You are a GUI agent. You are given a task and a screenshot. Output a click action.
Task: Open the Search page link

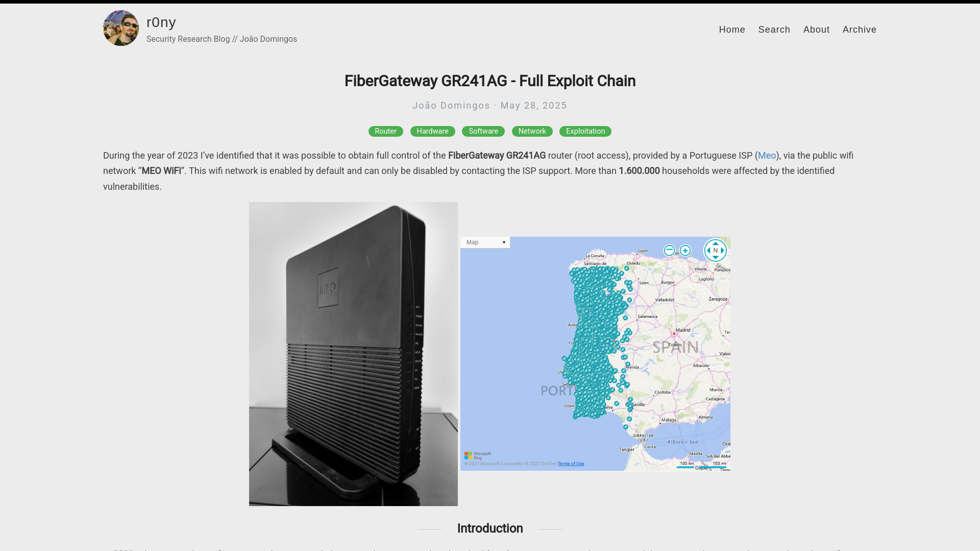774,30
